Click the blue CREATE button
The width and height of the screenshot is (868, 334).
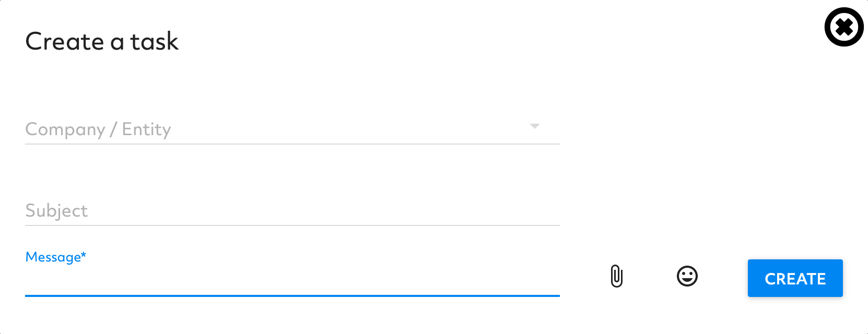pos(795,278)
